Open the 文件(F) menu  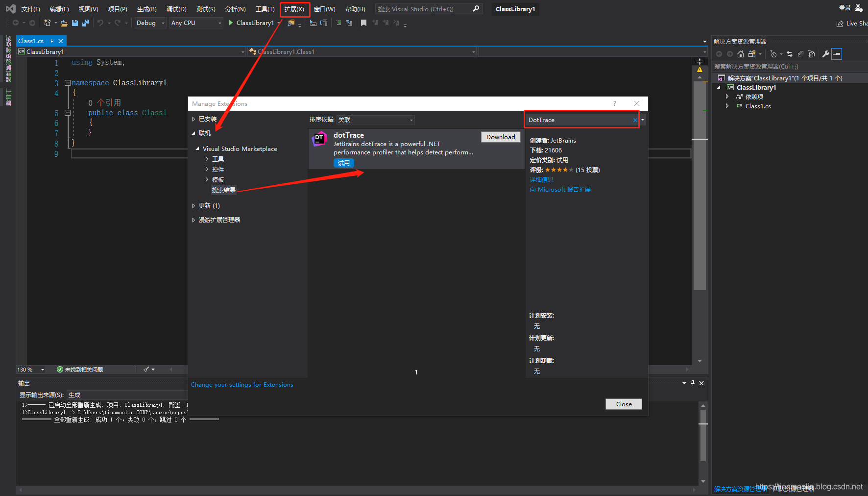point(31,9)
